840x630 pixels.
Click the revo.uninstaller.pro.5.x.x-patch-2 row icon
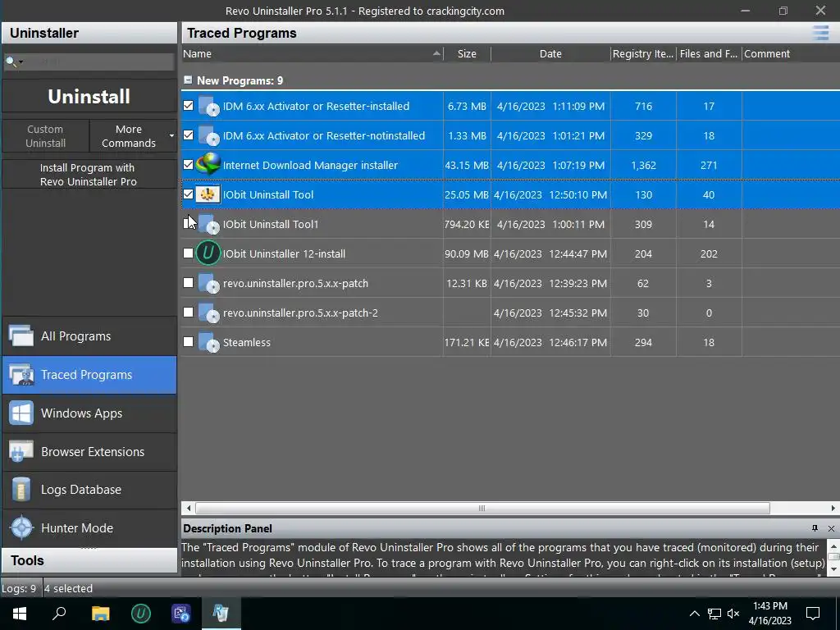click(208, 313)
